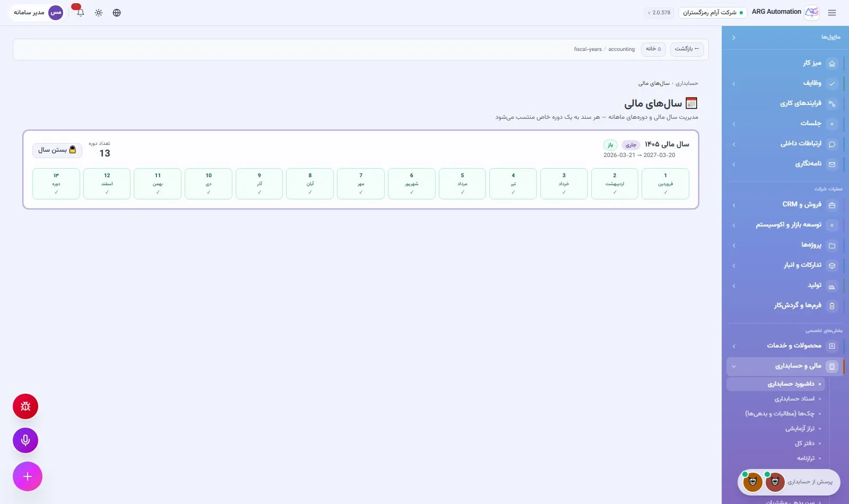Open the شرکت آرام رمزگستران company selector
The width and height of the screenshot is (849, 504).
[x=713, y=13]
